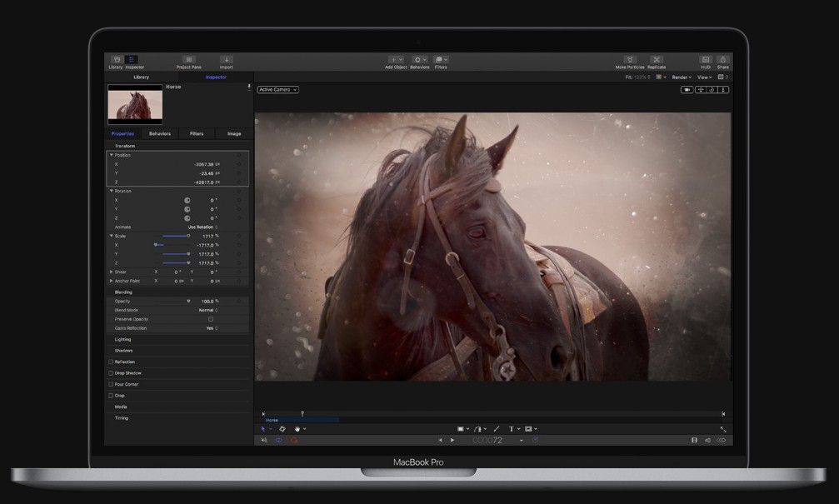
Task: Enable the Drop Shadow checkbox
Action: pyautogui.click(x=111, y=373)
